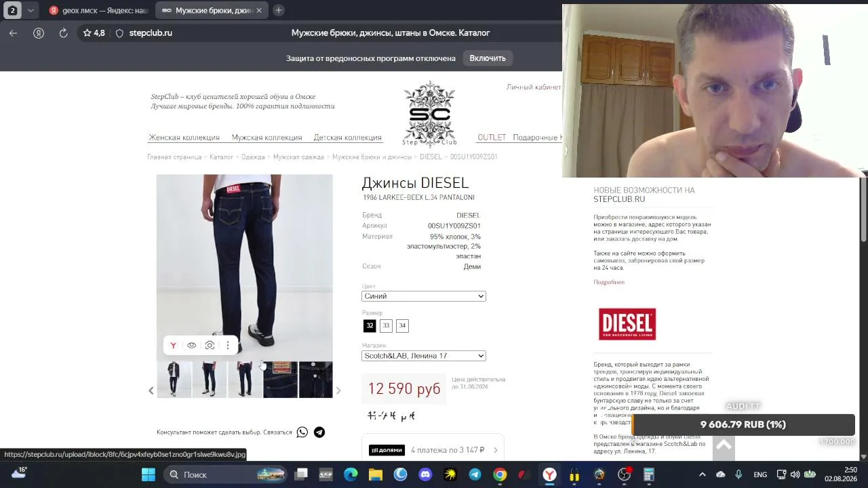Open the 'Scotch&LAB, Ленина 17' store dropdown

[424, 356]
